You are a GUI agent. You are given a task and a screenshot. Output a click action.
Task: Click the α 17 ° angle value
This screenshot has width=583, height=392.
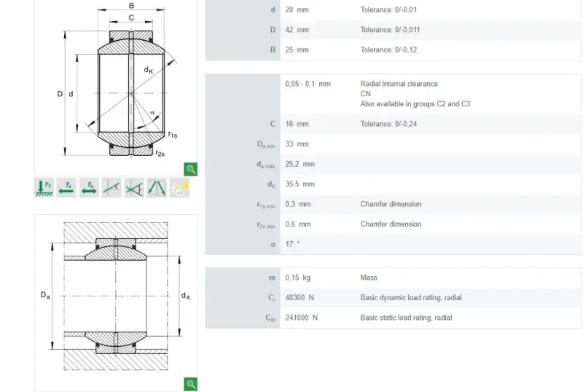click(292, 244)
